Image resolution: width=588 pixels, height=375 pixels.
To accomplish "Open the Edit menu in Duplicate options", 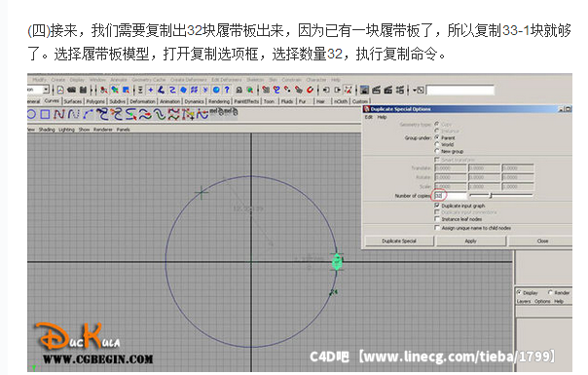I will [369, 117].
